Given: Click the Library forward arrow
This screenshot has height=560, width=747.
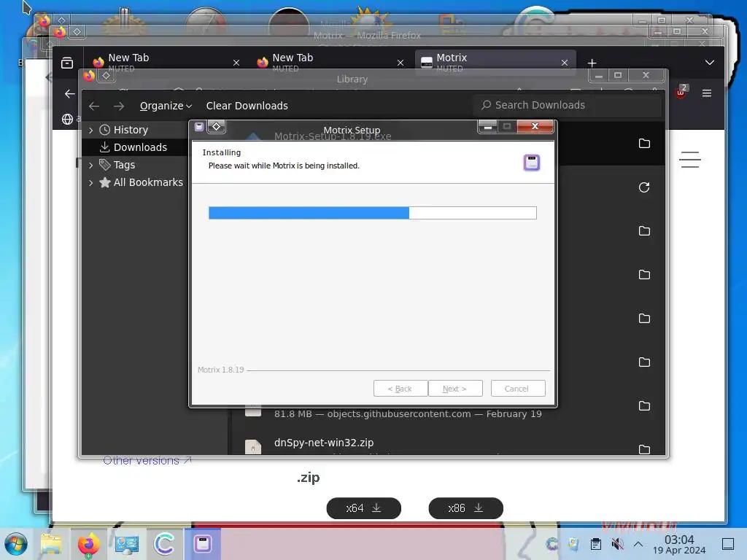Looking at the screenshot, I should pos(119,106).
